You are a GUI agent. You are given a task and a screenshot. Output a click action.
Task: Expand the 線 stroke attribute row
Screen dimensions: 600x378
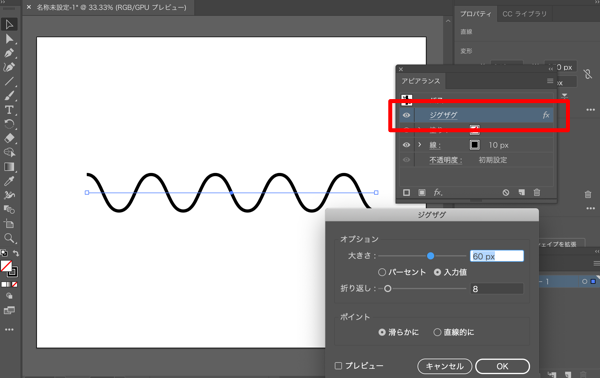pos(419,145)
